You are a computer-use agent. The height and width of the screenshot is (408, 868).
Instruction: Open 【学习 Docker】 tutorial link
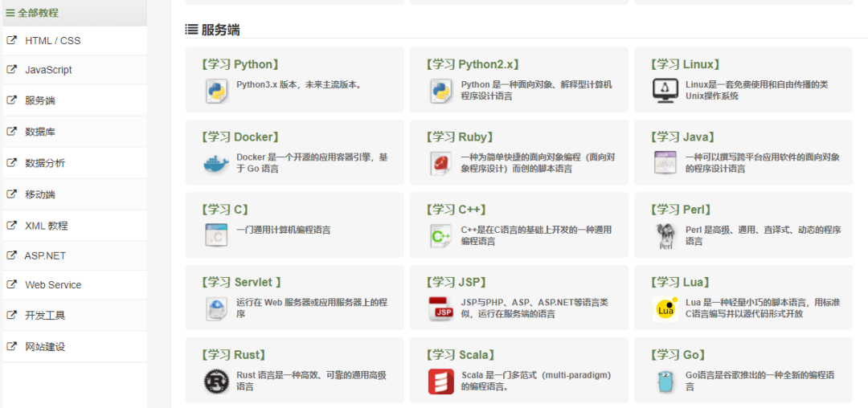tap(240, 137)
